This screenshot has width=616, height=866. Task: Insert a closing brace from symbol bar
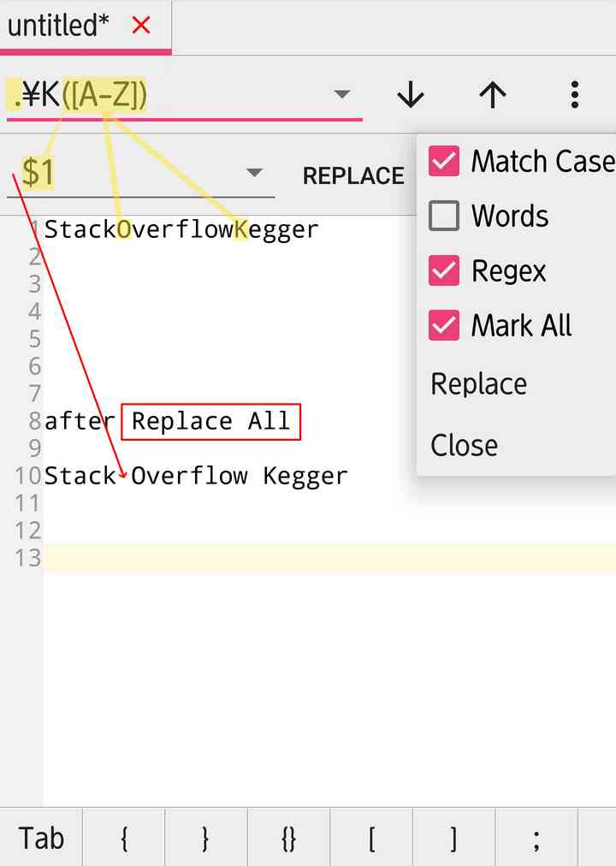pos(204,838)
